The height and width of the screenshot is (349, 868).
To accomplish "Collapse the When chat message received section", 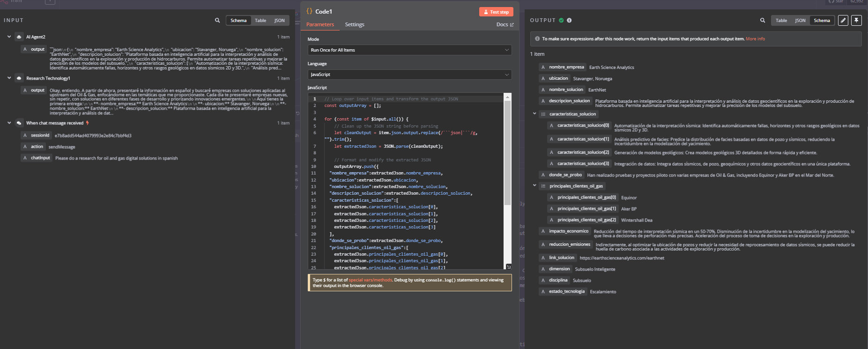I will click(9, 123).
